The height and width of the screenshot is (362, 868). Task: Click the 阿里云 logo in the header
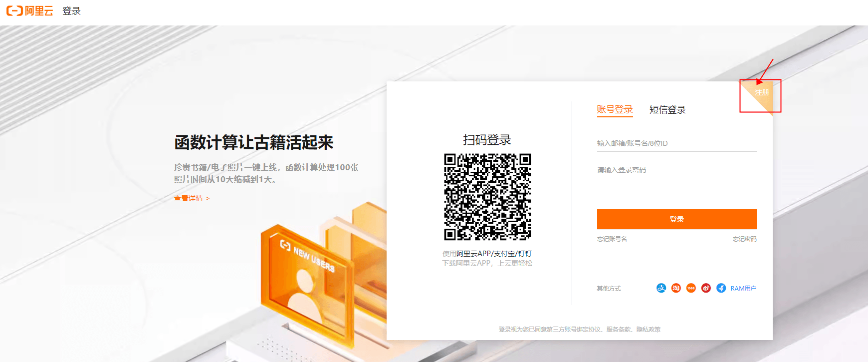(30, 11)
